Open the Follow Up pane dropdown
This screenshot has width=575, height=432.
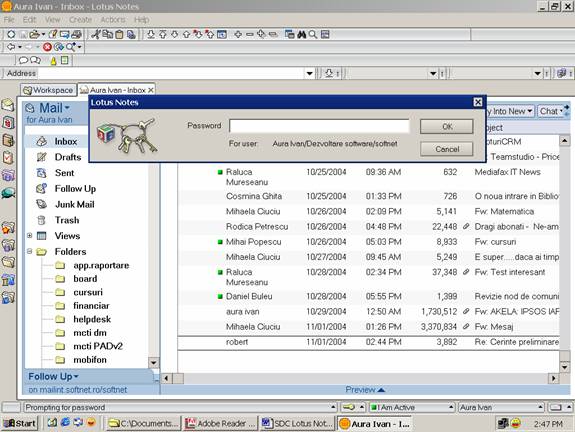(76, 376)
